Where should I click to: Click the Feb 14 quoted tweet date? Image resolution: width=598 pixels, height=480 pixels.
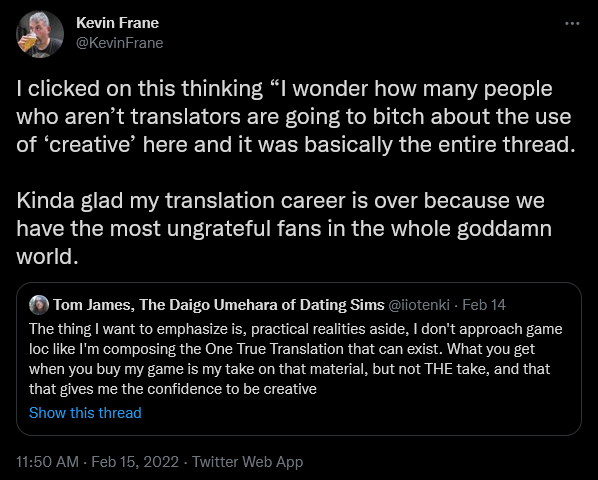coord(484,305)
